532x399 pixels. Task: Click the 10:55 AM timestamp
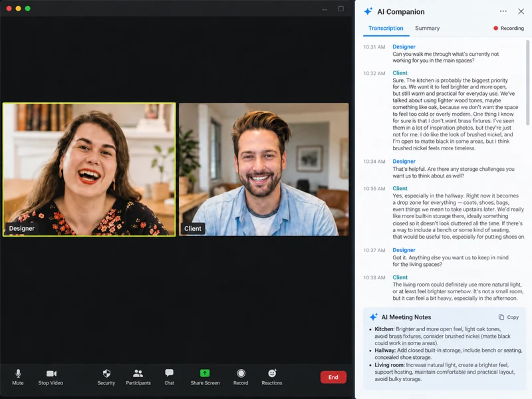[x=374, y=189]
